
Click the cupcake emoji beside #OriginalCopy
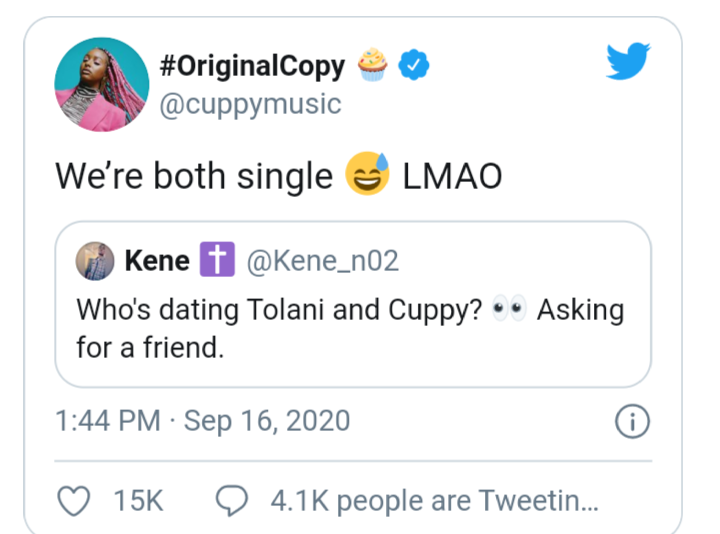(373, 66)
